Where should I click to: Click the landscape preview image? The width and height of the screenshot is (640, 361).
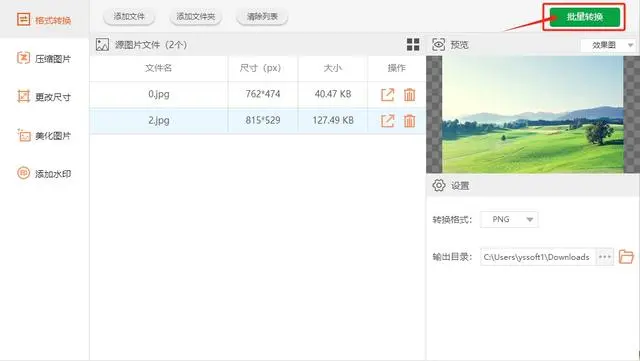click(533, 114)
